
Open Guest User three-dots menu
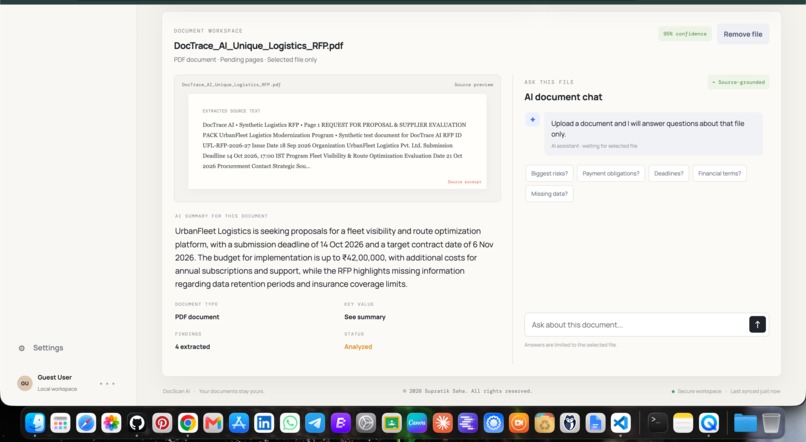(107, 383)
